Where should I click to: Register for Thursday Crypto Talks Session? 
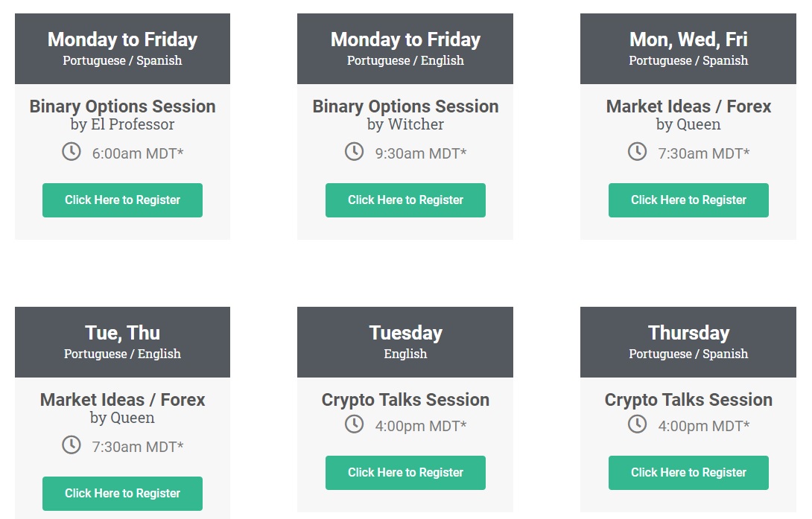(688, 473)
